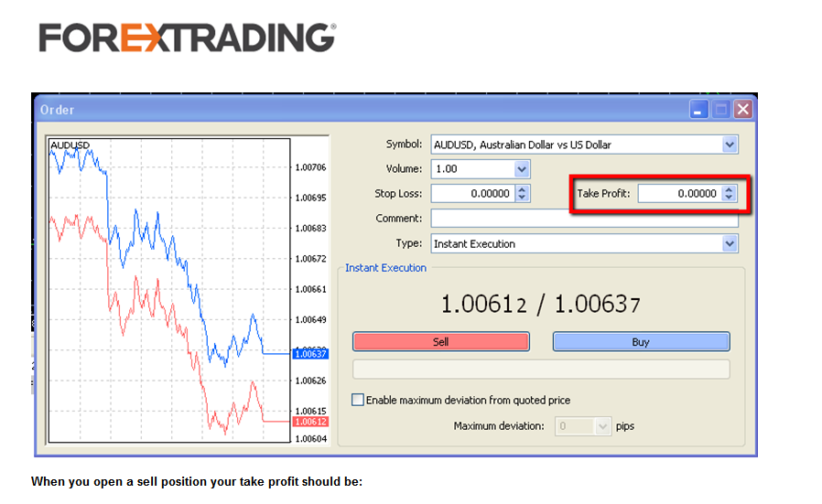
Task: Expand the Volume dropdown
Action: coord(522,169)
